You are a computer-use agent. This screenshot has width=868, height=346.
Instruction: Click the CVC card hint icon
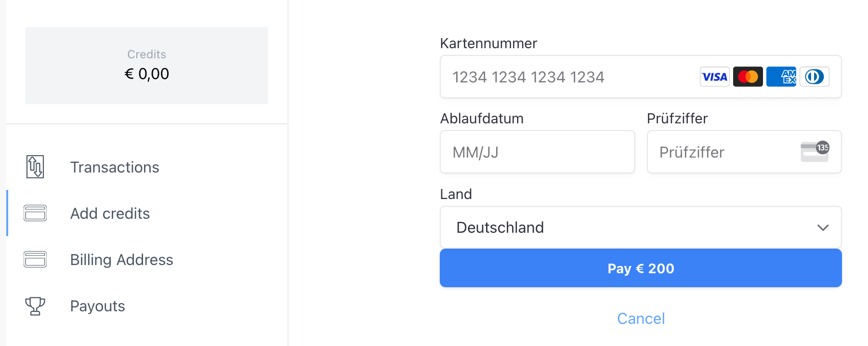point(815,151)
